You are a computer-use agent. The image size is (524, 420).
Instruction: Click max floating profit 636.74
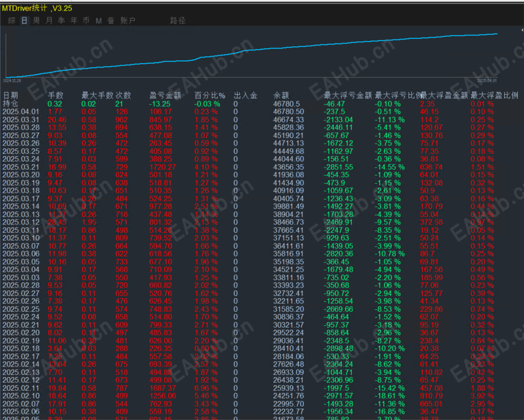(431, 167)
